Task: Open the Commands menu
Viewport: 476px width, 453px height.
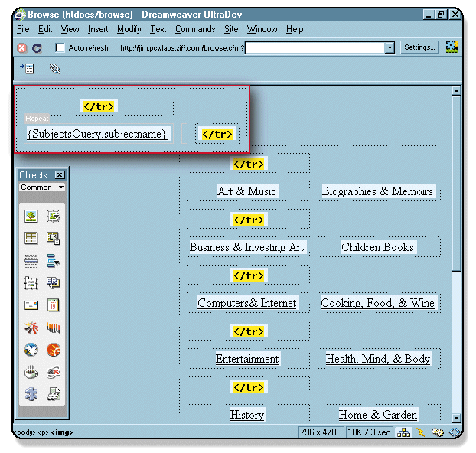Action: pyautogui.click(x=195, y=29)
